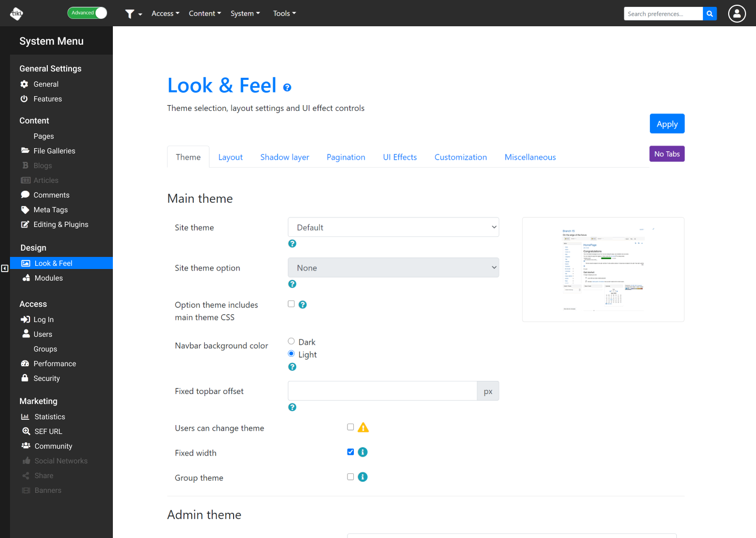
Task: Click warning icon next to Users can change theme
Action: [x=363, y=428]
